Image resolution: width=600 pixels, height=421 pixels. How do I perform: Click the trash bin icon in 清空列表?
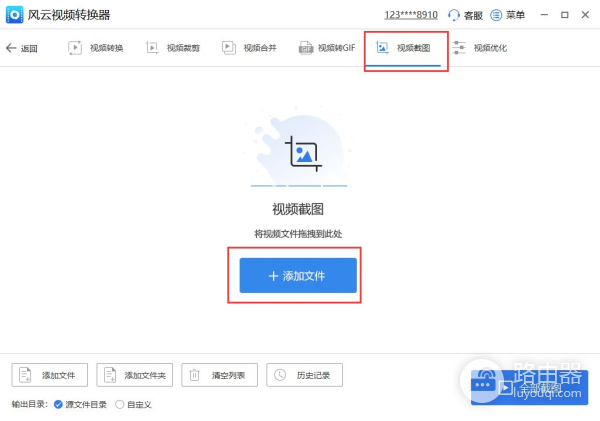[194, 375]
